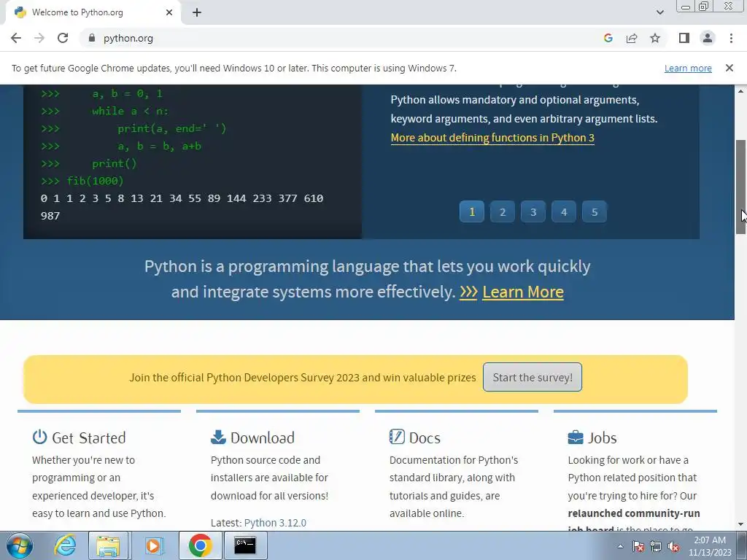Click the Get Started power icon
Viewport: 747px width, 560px height.
(x=39, y=437)
